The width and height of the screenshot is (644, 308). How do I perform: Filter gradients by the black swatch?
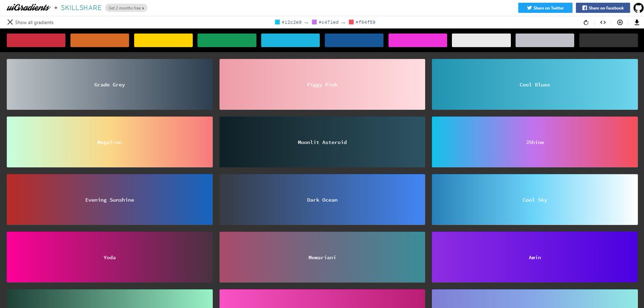pos(609,40)
